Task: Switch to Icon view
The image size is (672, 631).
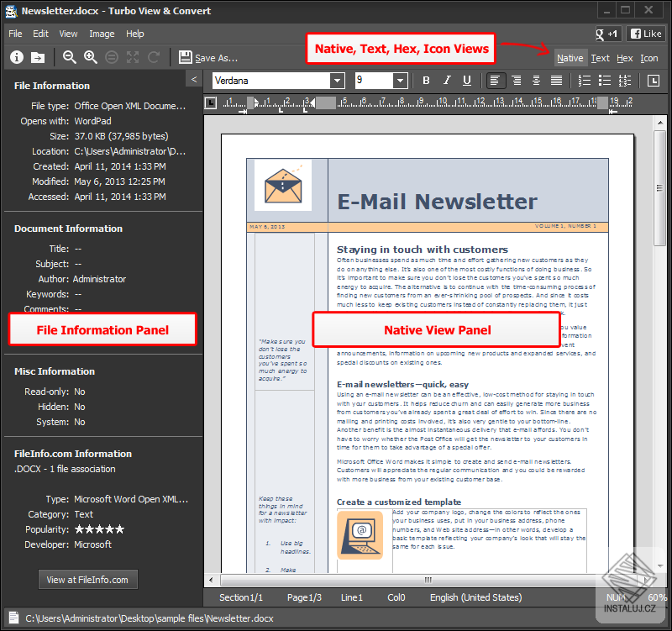Action: click(x=648, y=58)
